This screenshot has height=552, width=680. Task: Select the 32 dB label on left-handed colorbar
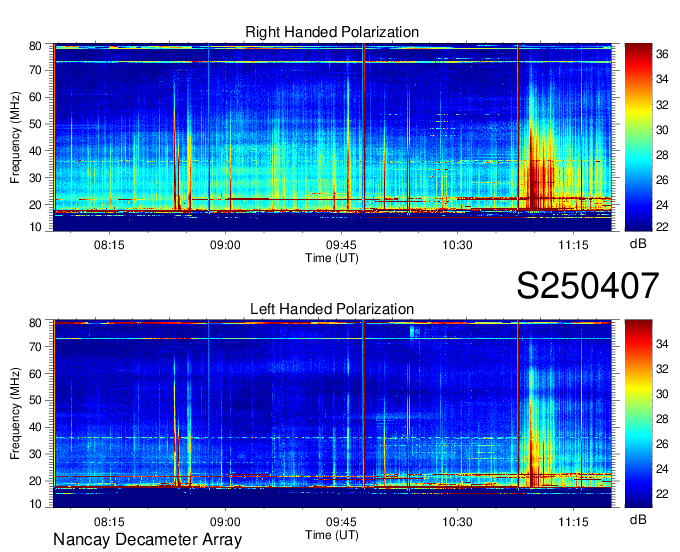[662, 369]
